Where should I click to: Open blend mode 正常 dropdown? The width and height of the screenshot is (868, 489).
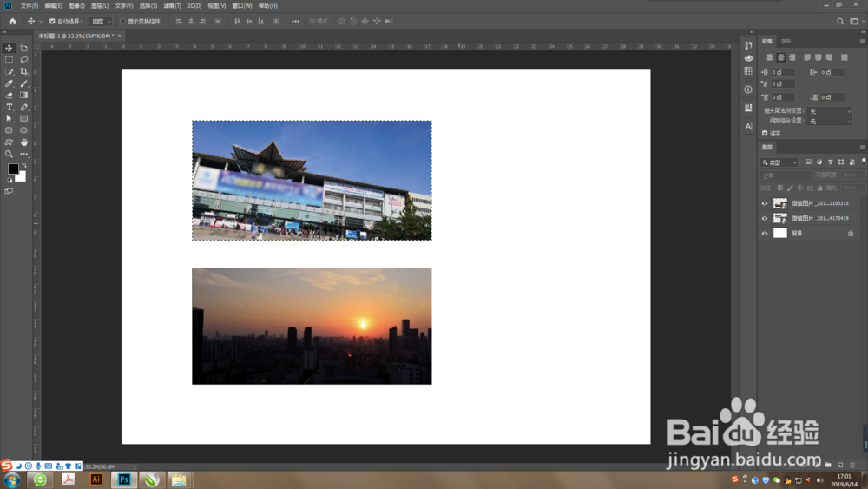pos(786,175)
